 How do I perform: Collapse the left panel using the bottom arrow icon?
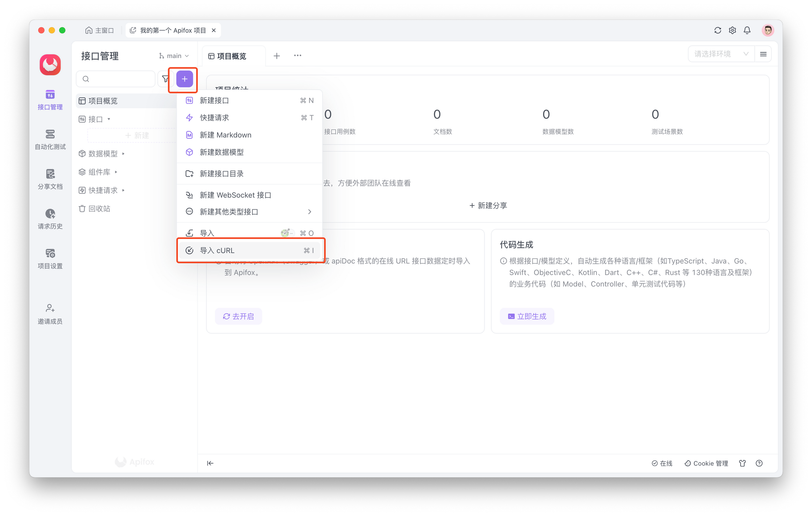(x=210, y=463)
